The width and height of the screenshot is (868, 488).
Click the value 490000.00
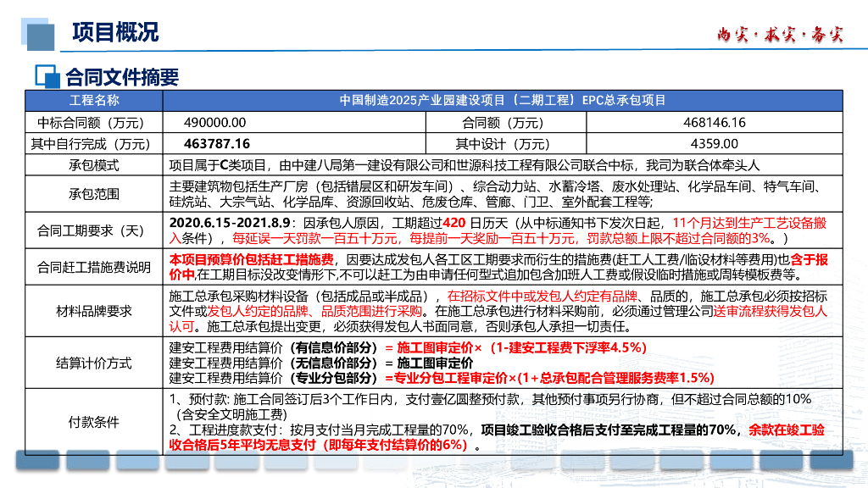[214, 122]
